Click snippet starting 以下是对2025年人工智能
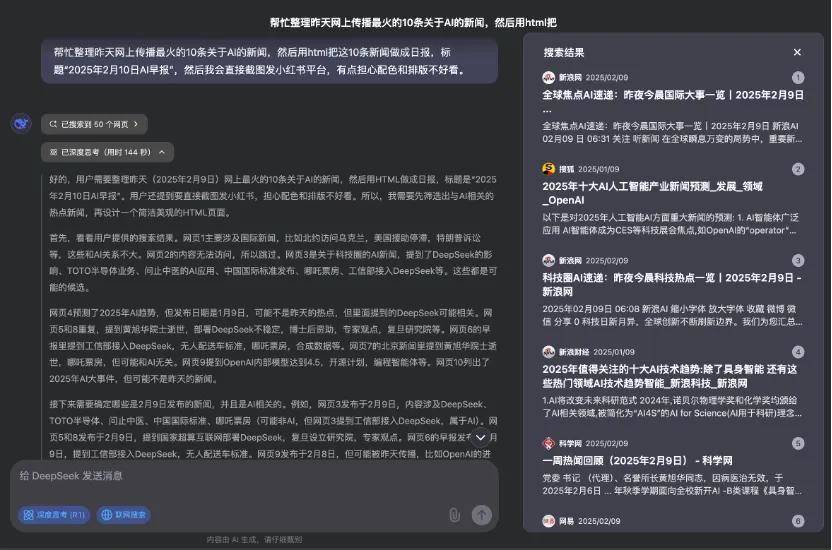832x550 pixels. coord(670,224)
